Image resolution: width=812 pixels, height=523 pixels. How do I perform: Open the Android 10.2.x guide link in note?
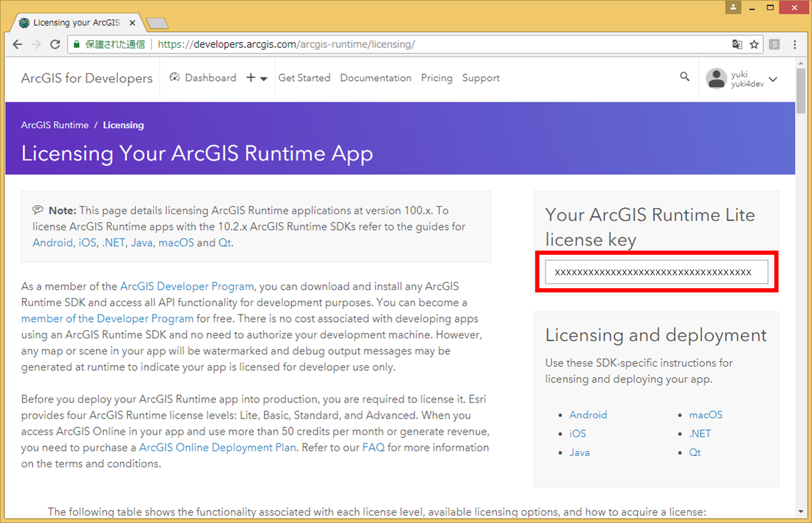[53, 243]
